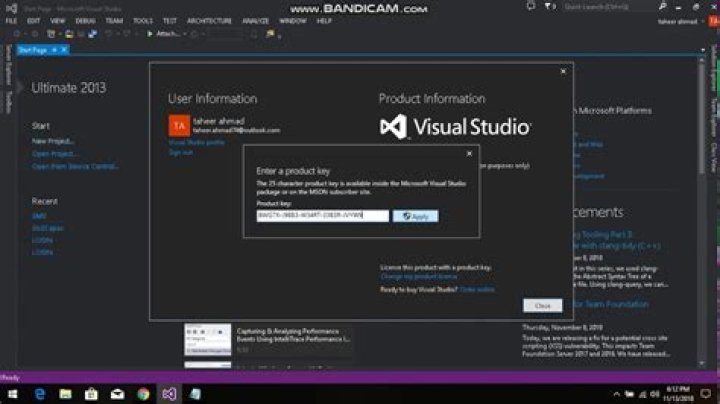Screen dimensions: 720x404
Task: Focus the Quick Launch search box
Action: tap(608, 7)
